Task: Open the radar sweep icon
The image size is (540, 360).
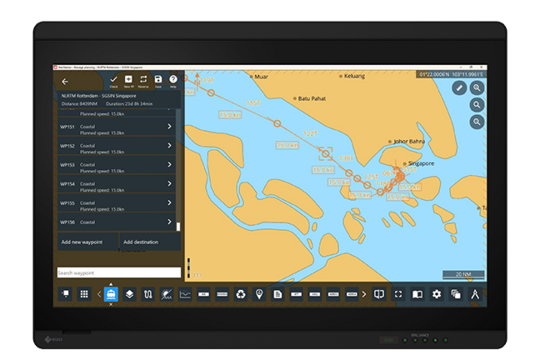Action: tap(167, 294)
